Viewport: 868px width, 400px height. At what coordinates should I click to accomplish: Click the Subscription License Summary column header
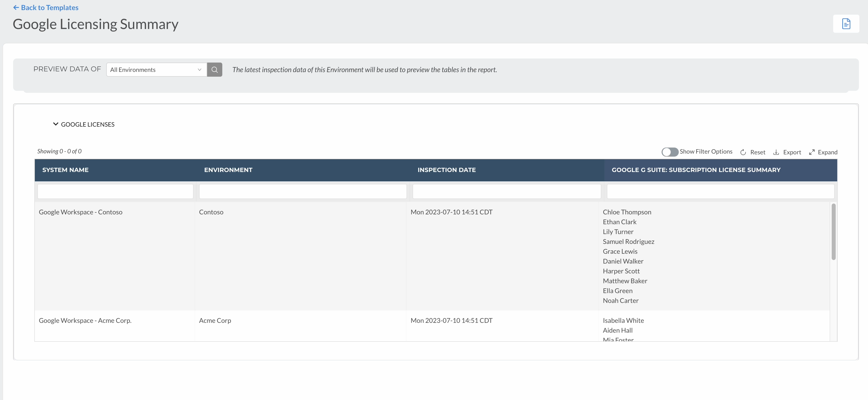pyautogui.click(x=696, y=170)
